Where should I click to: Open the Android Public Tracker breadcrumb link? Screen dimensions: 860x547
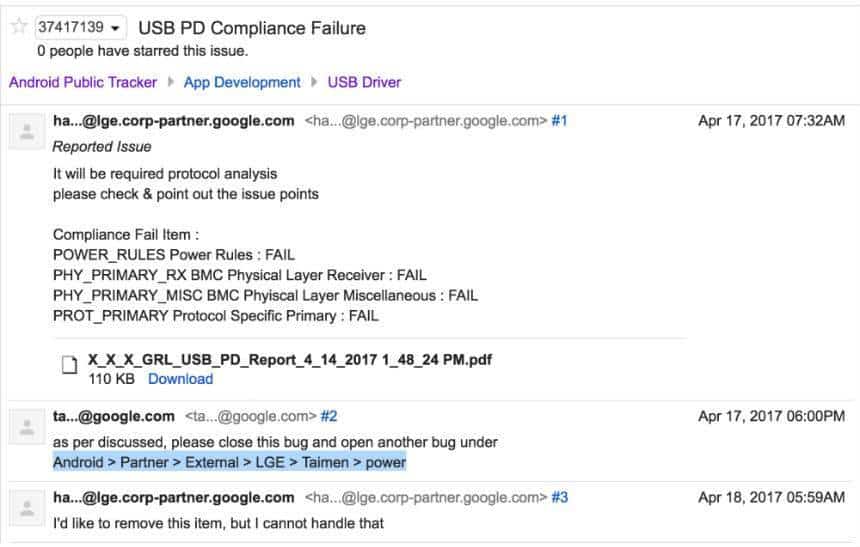83,82
